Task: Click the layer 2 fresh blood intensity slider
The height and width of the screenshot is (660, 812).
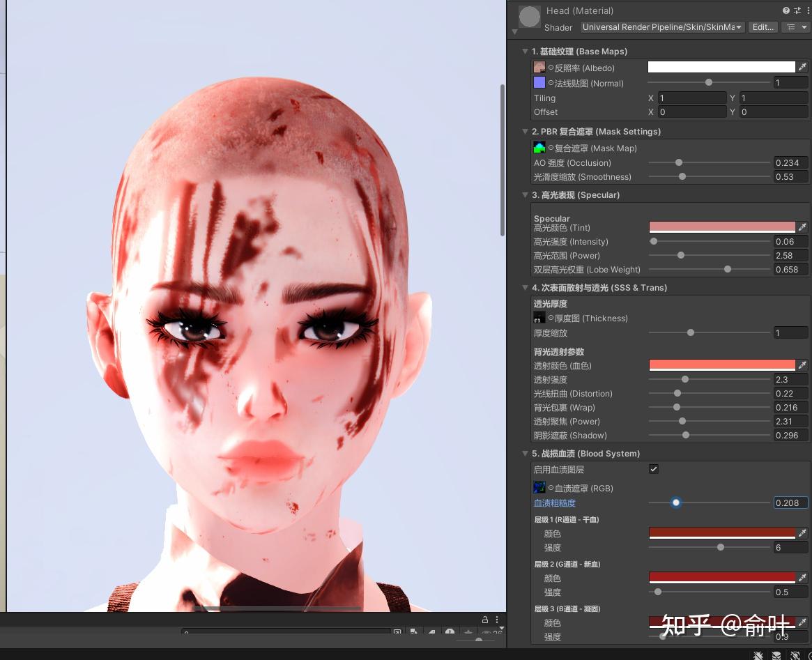Action: click(x=709, y=592)
